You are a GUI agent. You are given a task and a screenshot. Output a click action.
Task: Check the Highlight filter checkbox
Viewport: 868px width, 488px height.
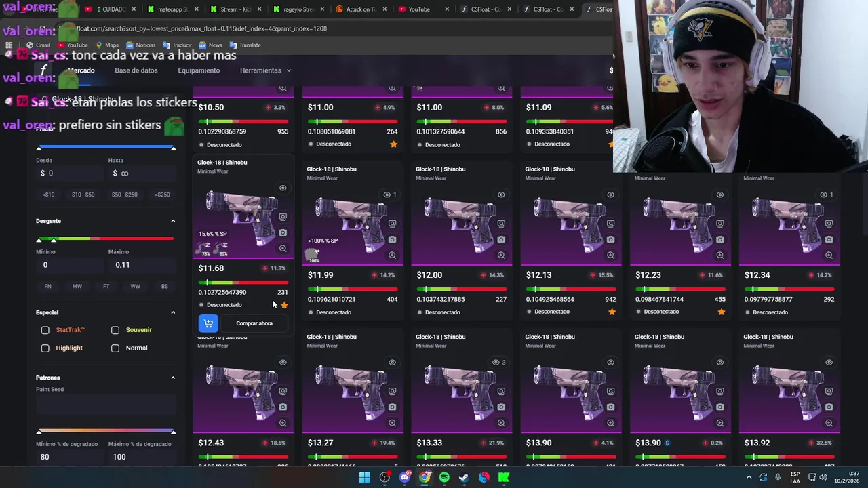[45, 348]
